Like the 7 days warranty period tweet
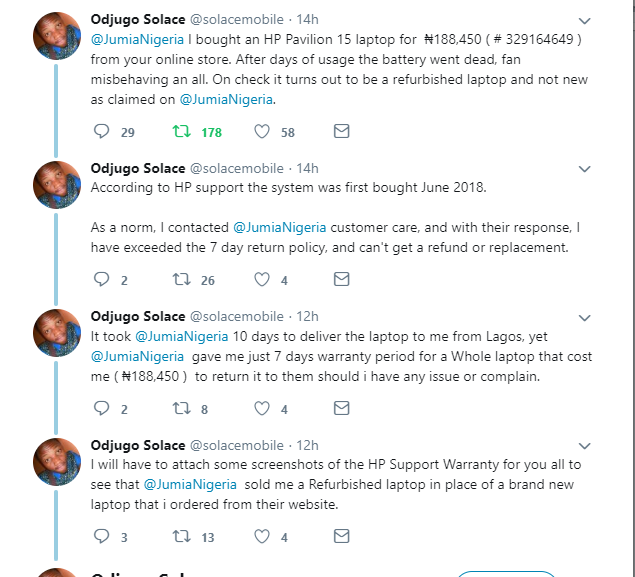This screenshot has height=577, width=635. (262, 408)
